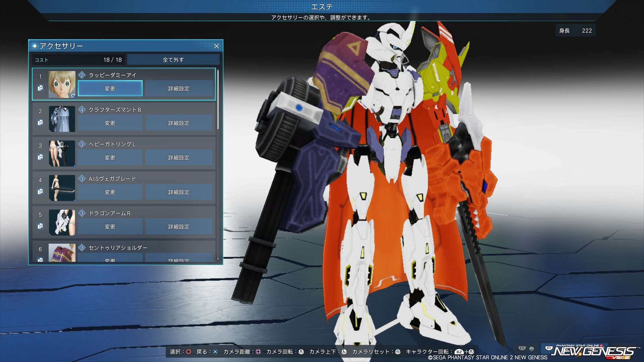Click copy icon under slot 3
644x362 pixels.
point(40,157)
